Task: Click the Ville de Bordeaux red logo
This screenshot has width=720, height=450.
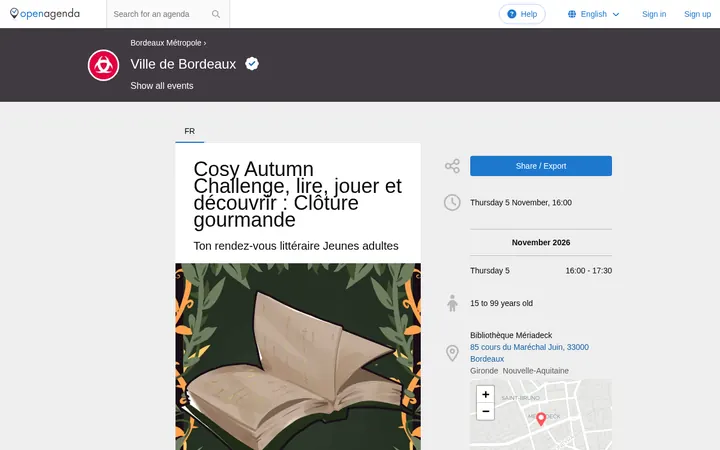Action: click(103, 65)
